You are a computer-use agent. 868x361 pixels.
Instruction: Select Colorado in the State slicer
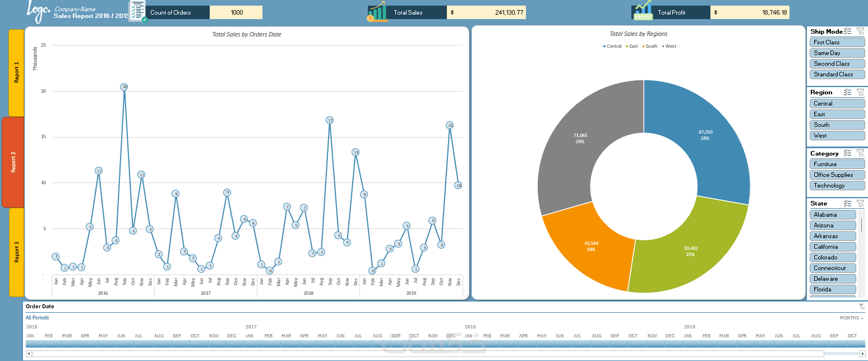(833, 257)
